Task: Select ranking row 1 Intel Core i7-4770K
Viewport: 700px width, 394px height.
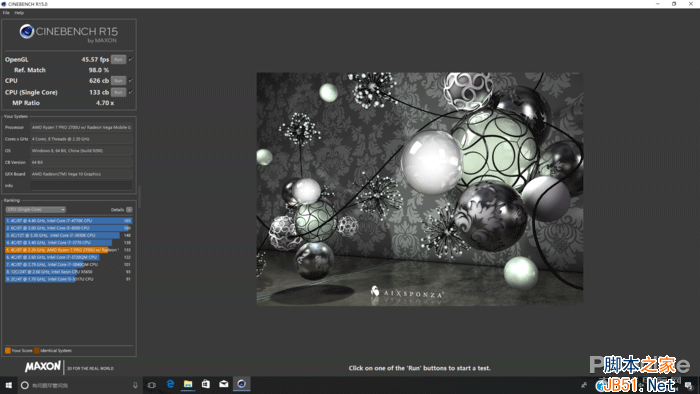Action: 69,221
